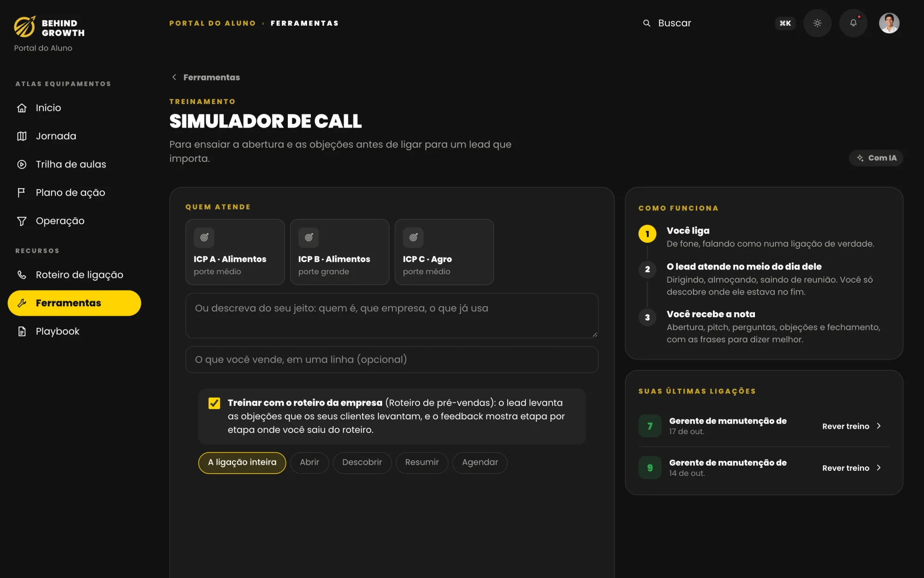The height and width of the screenshot is (578, 924).
Task: Click step 1 Você liga marker
Action: pos(647,234)
